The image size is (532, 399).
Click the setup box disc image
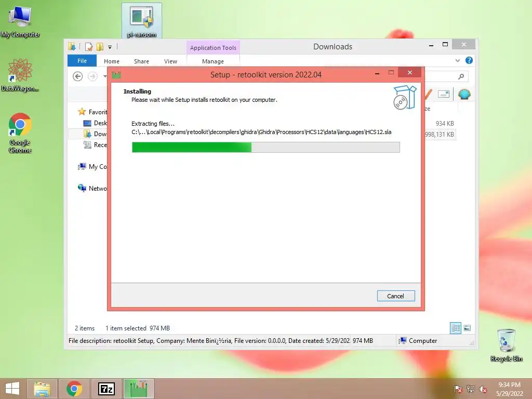404,97
